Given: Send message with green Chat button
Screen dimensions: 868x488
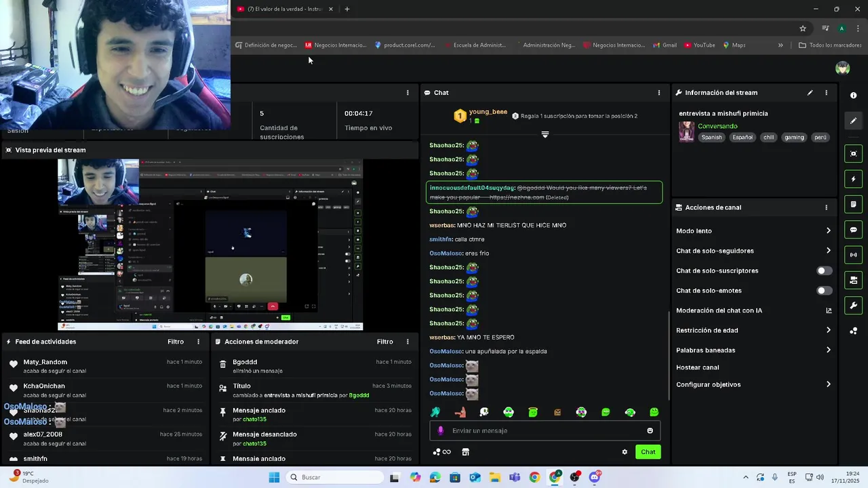Looking at the screenshot, I should click(x=648, y=452).
